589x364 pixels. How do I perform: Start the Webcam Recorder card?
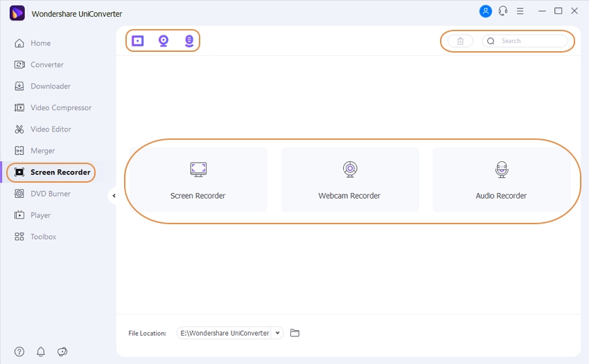[x=349, y=179]
